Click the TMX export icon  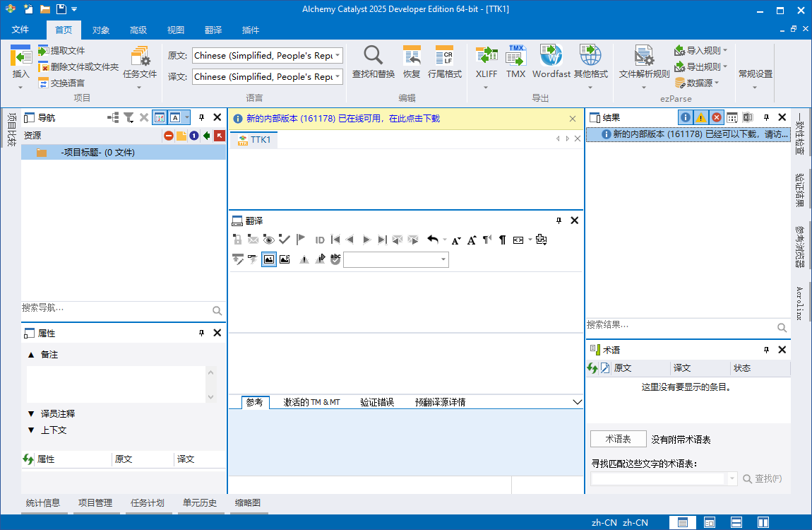515,56
